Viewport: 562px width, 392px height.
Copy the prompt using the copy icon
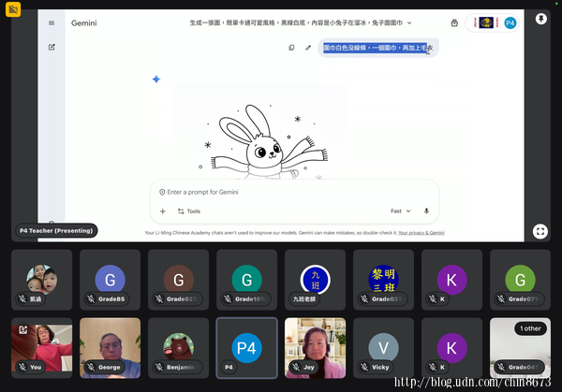coord(291,48)
